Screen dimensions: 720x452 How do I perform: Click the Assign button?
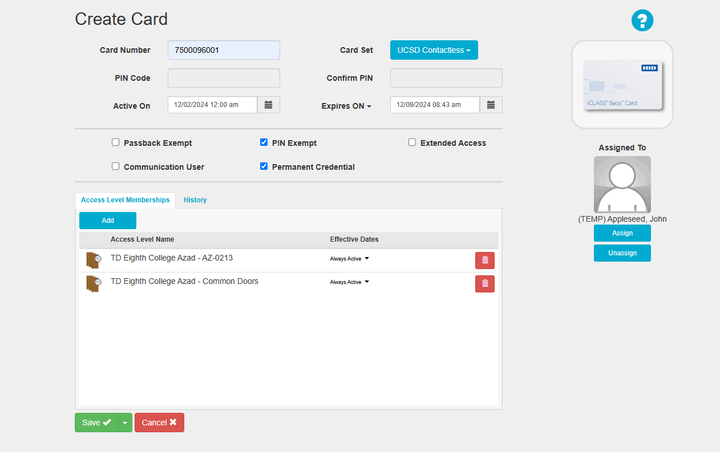pyautogui.click(x=622, y=233)
